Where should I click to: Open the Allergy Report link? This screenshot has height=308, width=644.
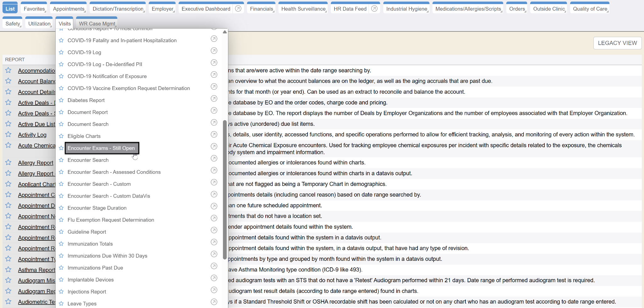[36, 163]
